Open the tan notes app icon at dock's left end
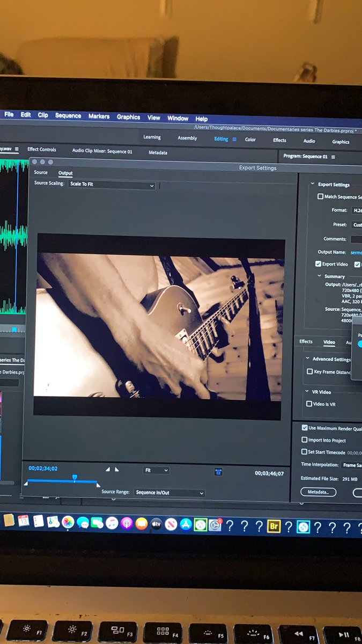This screenshot has height=644, width=362. pos(9,520)
